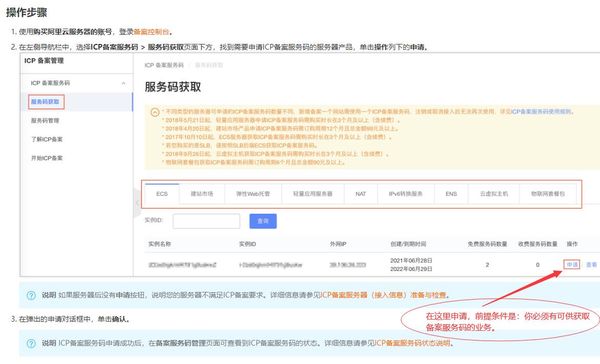Open the 轻量应用服务器 tab
This screenshot has height=364, width=600.
coord(313,194)
